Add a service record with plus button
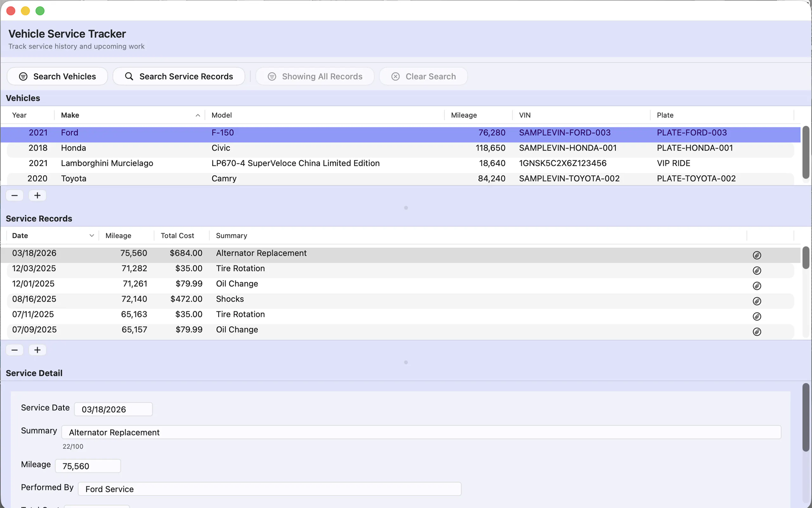Screen dimensions: 812x508 (37, 350)
